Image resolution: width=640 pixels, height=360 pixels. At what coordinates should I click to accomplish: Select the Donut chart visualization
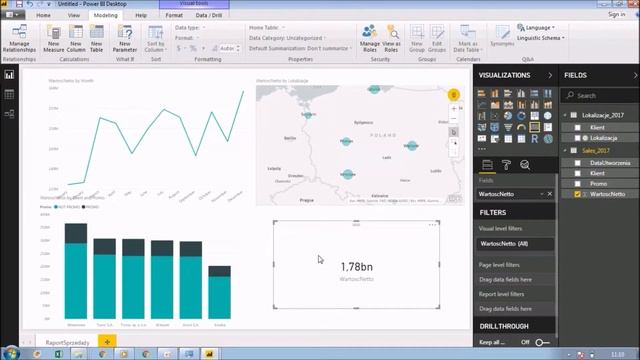[521, 116]
